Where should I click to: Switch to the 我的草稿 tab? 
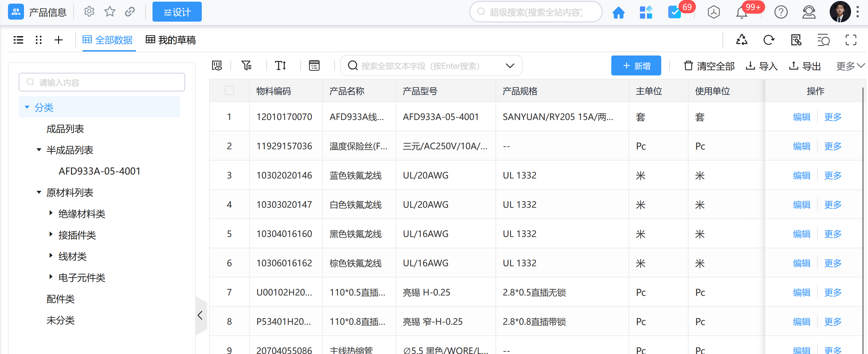[x=170, y=40]
